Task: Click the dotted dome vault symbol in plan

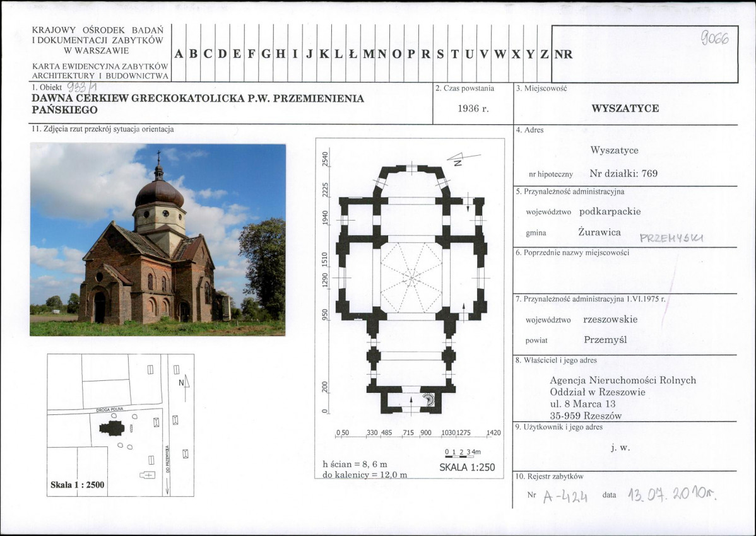Action: pyautogui.click(x=411, y=277)
